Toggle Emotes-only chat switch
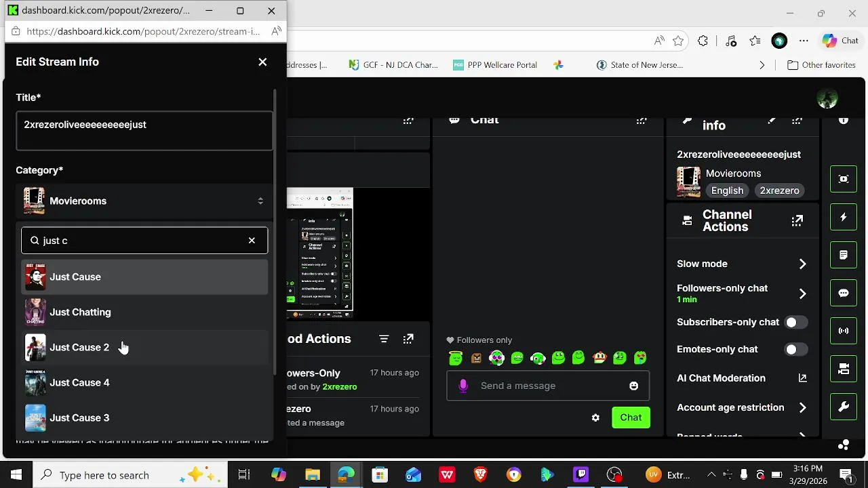Image resolution: width=868 pixels, height=488 pixels. pos(795,349)
